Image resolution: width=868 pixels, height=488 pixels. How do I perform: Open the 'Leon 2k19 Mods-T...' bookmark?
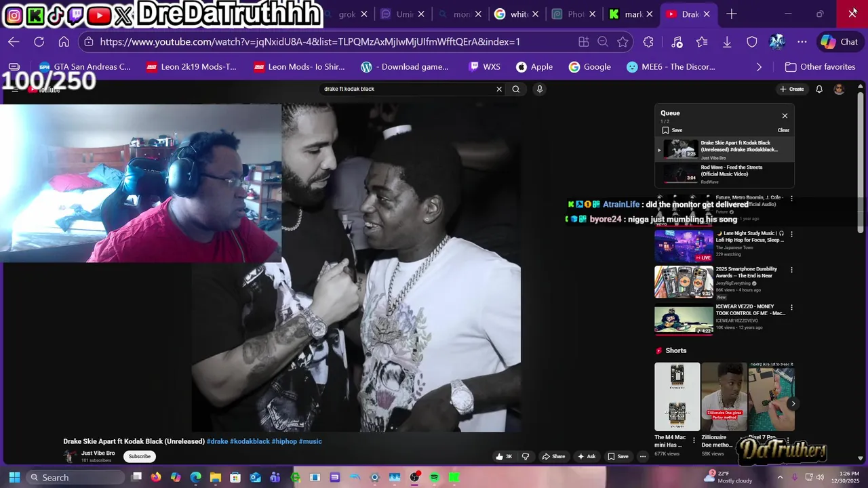pyautogui.click(x=191, y=67)
